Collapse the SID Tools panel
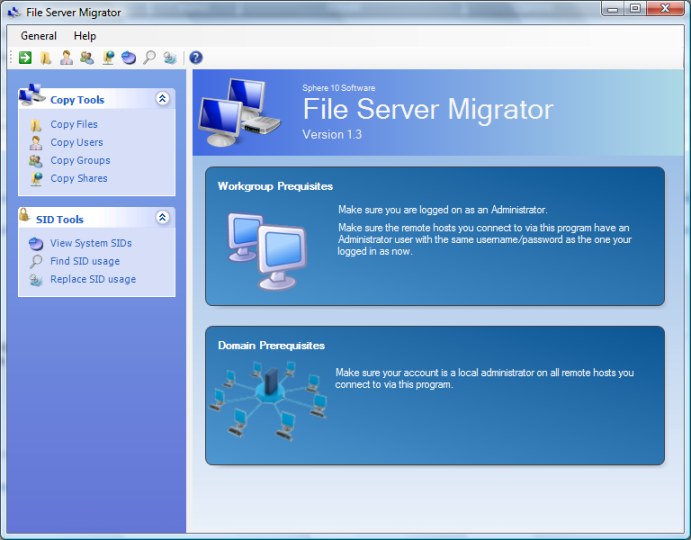Viewport: 691px width, 540px height. pyautogui.click(x=162, y=218)
